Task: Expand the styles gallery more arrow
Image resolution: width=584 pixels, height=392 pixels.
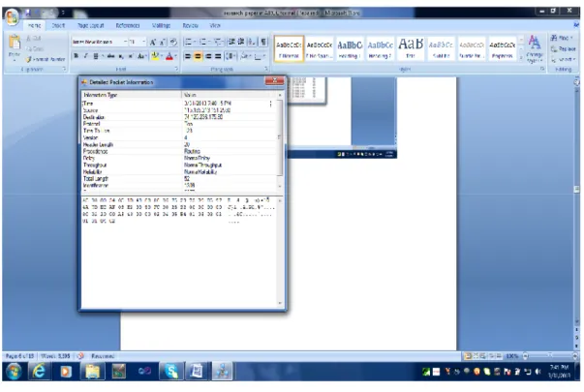Action: point(521,56)
